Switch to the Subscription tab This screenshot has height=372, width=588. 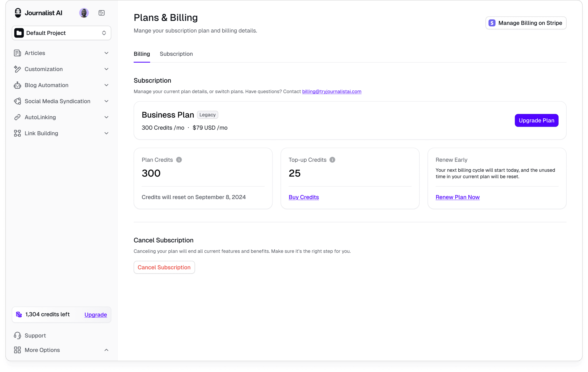(x=176, y=54)
